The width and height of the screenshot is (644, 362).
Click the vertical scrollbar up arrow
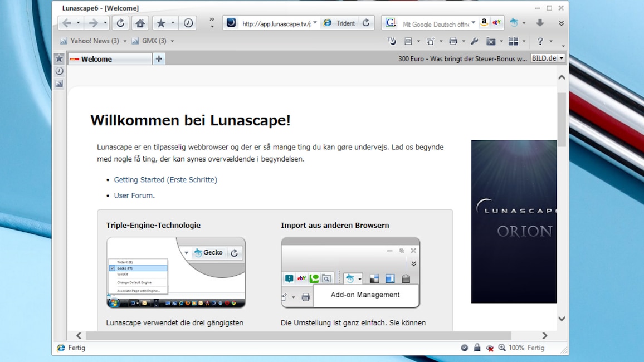(x=562, y=77)
